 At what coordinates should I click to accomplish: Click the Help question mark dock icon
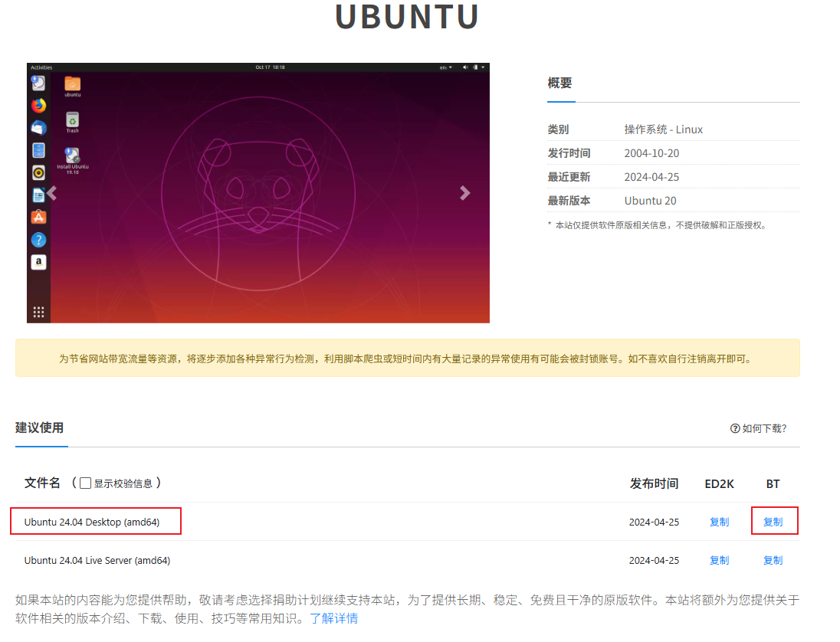point(38,240)
